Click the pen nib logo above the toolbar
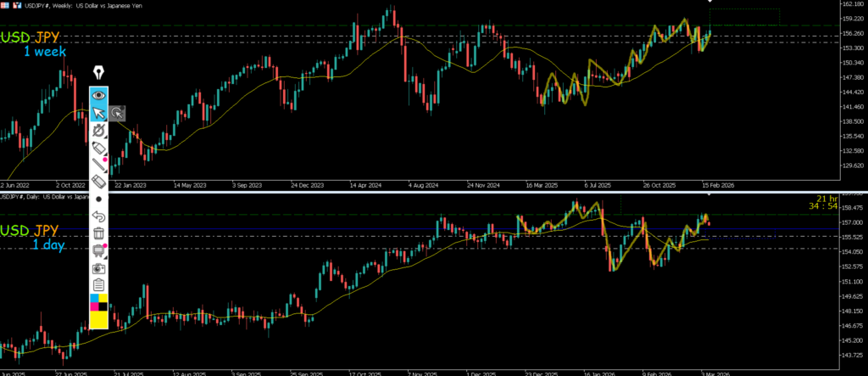Screen dimensions: 868x376 [x=98, y=71]
